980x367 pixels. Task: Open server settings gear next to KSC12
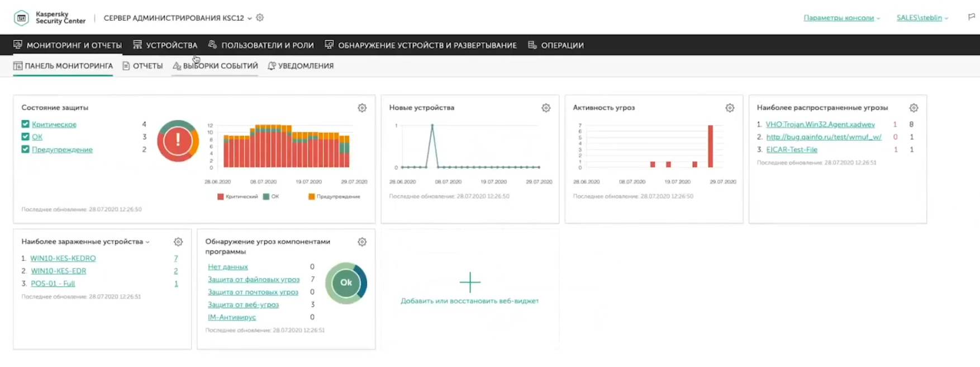(x=260, y=18)
